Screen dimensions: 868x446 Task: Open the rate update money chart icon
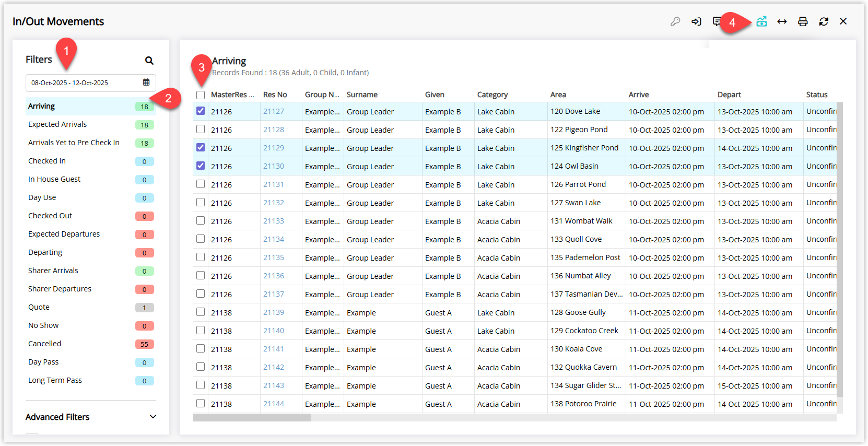coord(761,21)
